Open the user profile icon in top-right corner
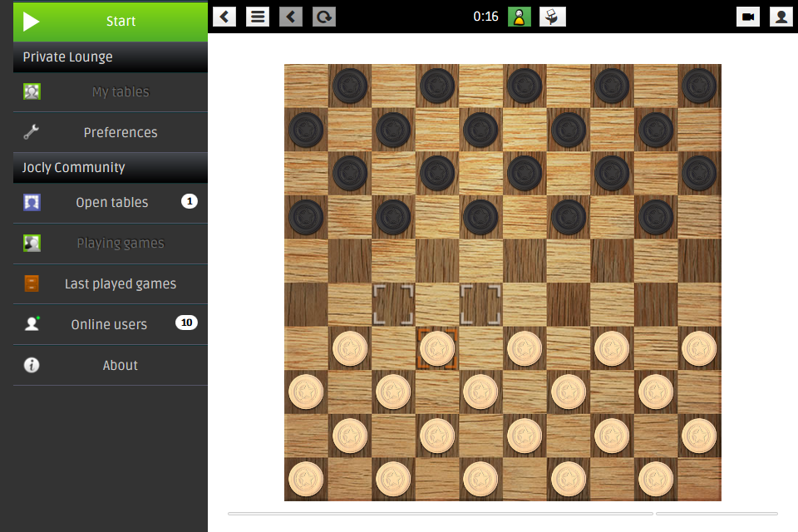798x532 pixels. [x=781, y=17]
